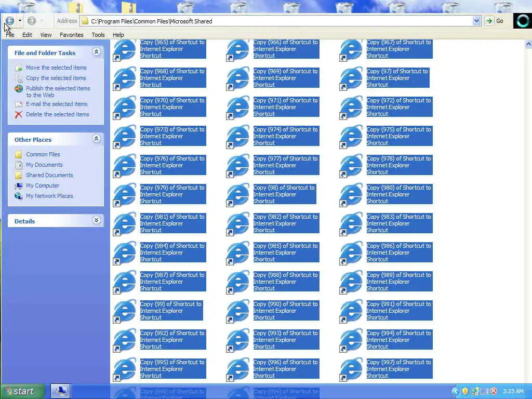The image size is (532, 399).
Task: Open the Edit menu
Action: coord(27,35)
